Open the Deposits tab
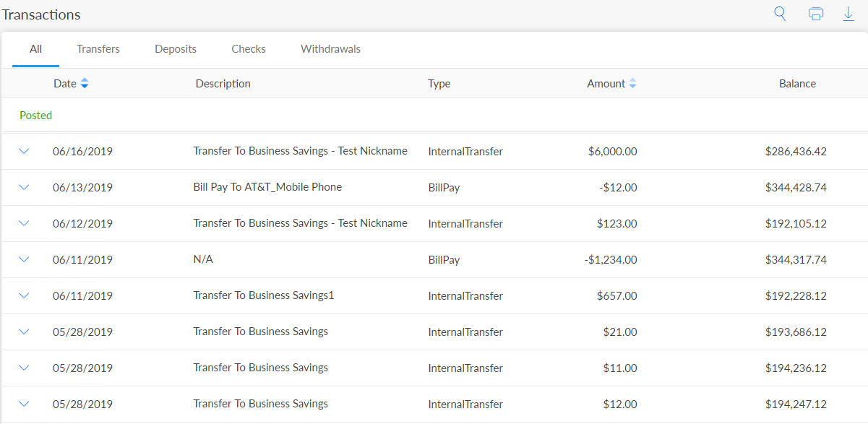 pyautogui.click(x=176, y=49)
